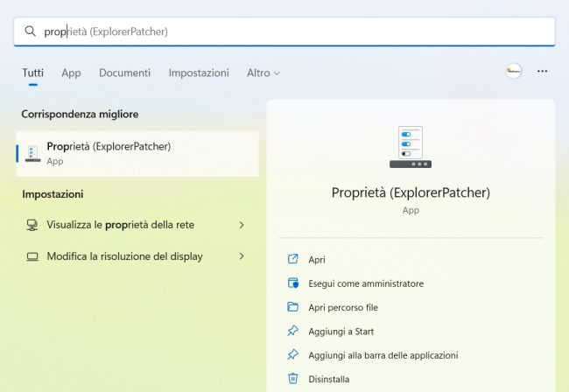Switch to the Tutti tab

32,73
